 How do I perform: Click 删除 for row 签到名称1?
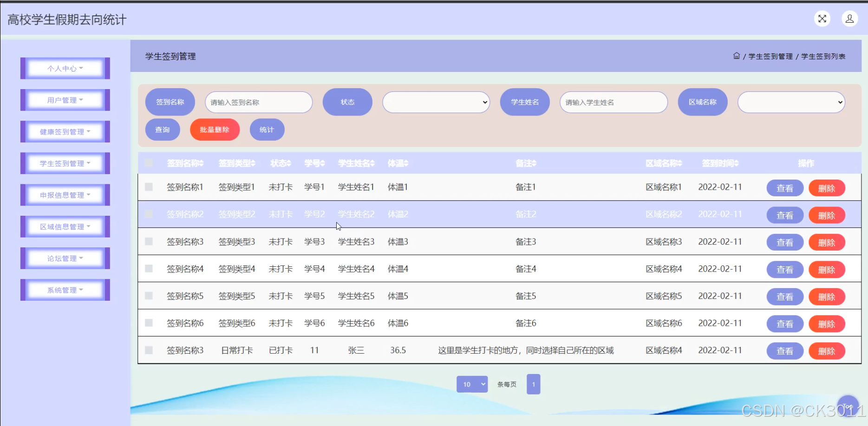pos(827,188)
